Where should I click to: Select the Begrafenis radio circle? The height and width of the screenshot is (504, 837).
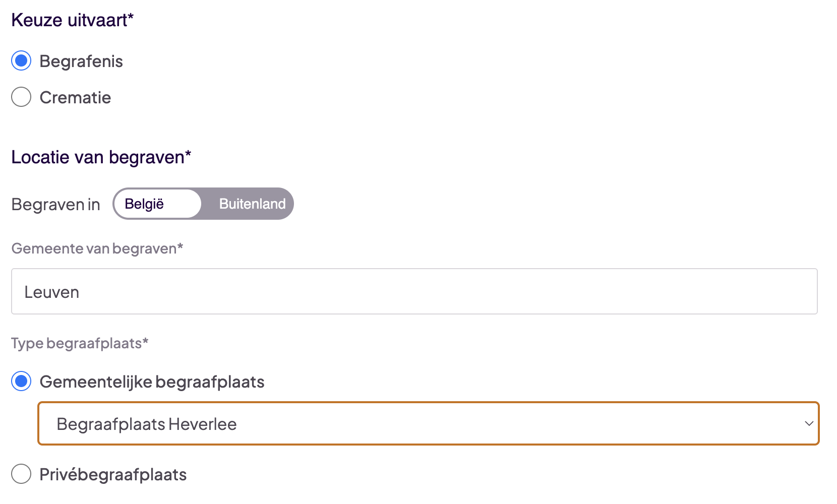21,61
